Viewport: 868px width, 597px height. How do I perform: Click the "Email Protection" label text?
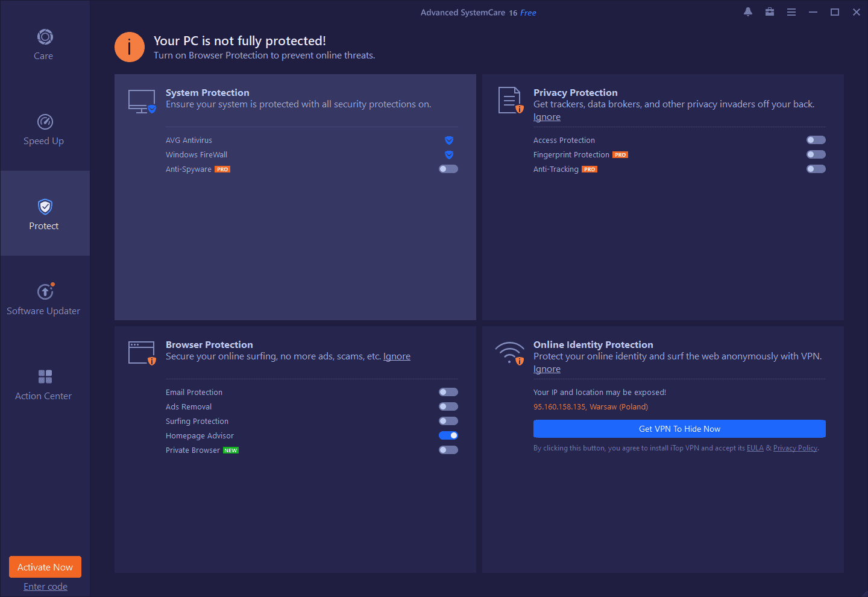pos(194,393)
